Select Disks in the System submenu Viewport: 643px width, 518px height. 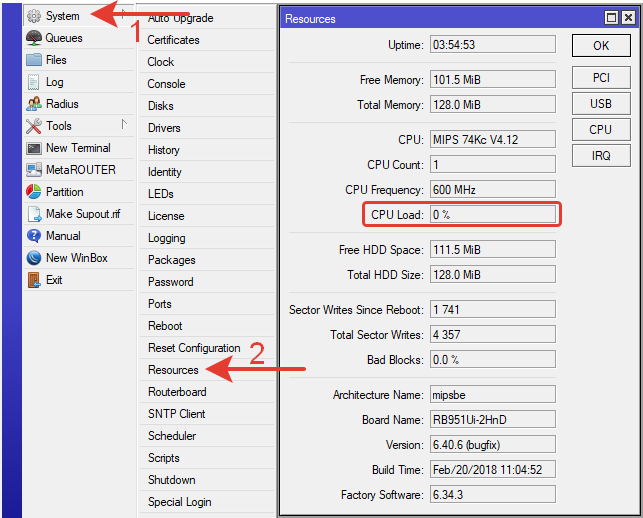207,106
